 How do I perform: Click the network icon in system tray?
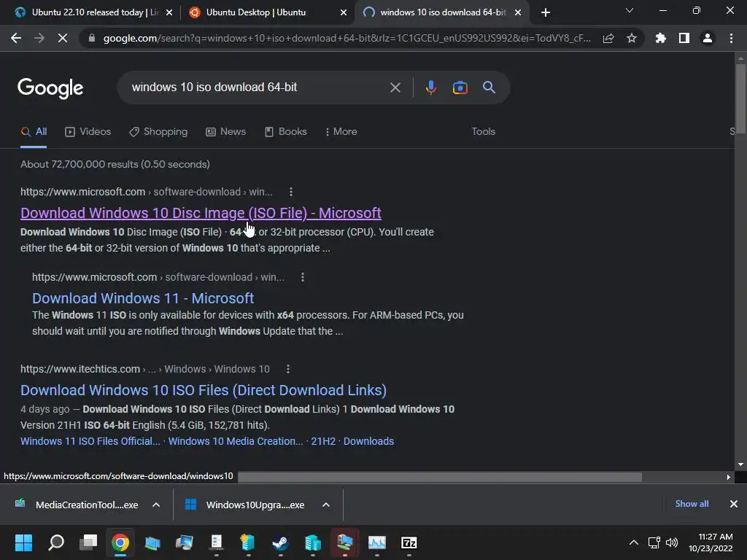654,542
